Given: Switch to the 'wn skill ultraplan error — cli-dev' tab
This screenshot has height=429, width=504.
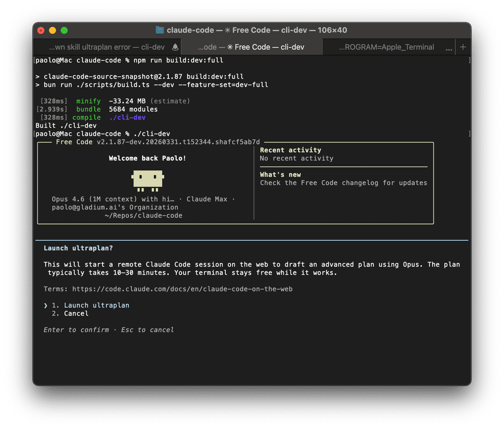Looking at the screenshot, I should coord(107,47).
